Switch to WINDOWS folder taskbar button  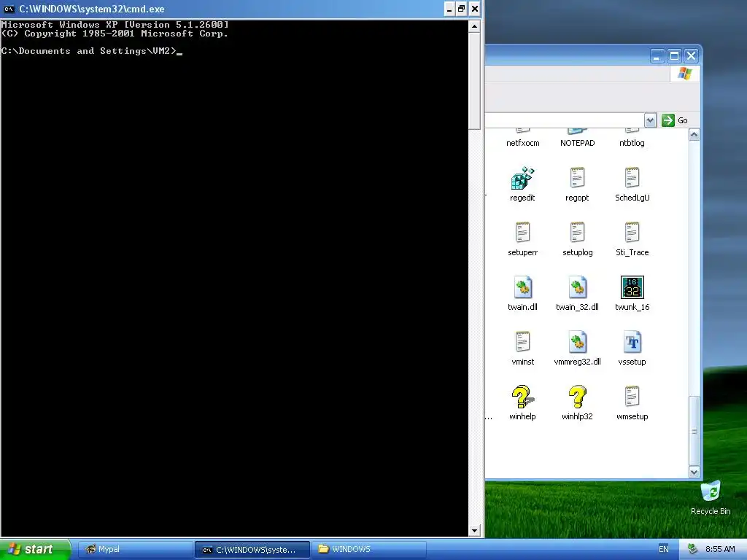(368, 549)
